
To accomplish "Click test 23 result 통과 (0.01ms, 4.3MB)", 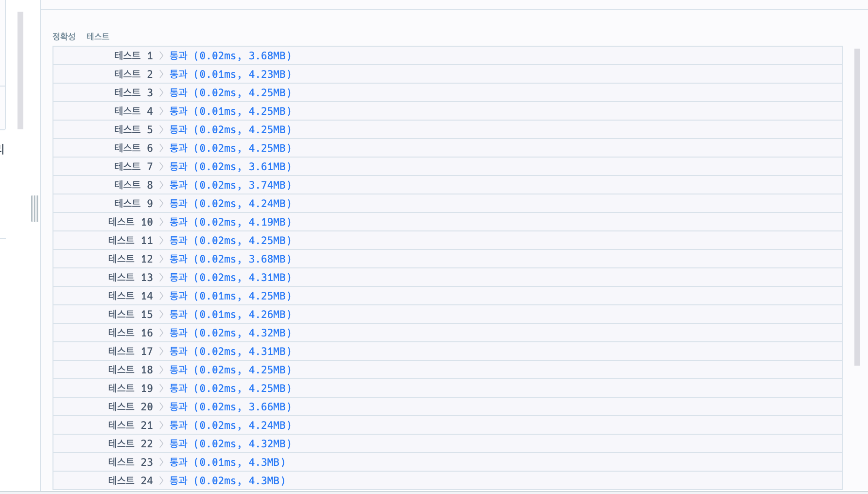I will click(x=227, y=462).
